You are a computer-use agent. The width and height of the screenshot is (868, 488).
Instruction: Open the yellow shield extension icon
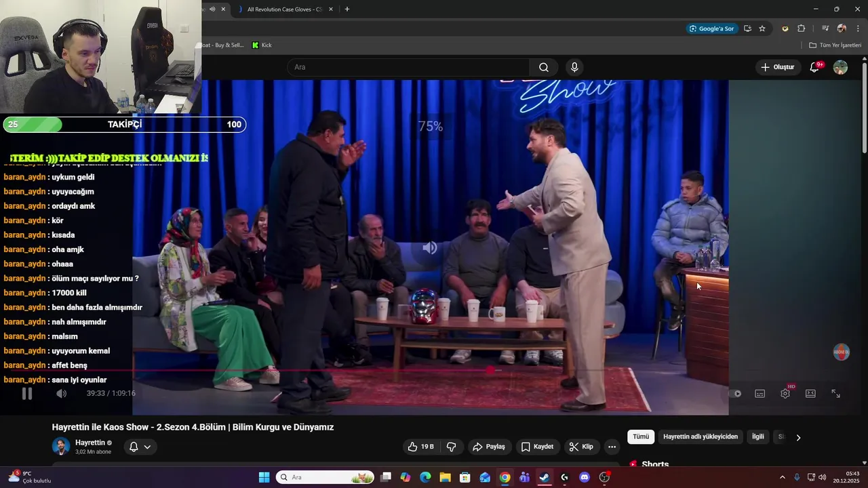coord(785,28)
